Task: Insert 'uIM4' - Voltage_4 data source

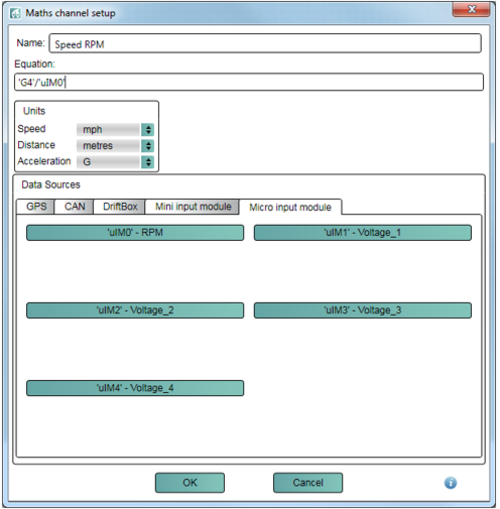Action: [135, 388]
